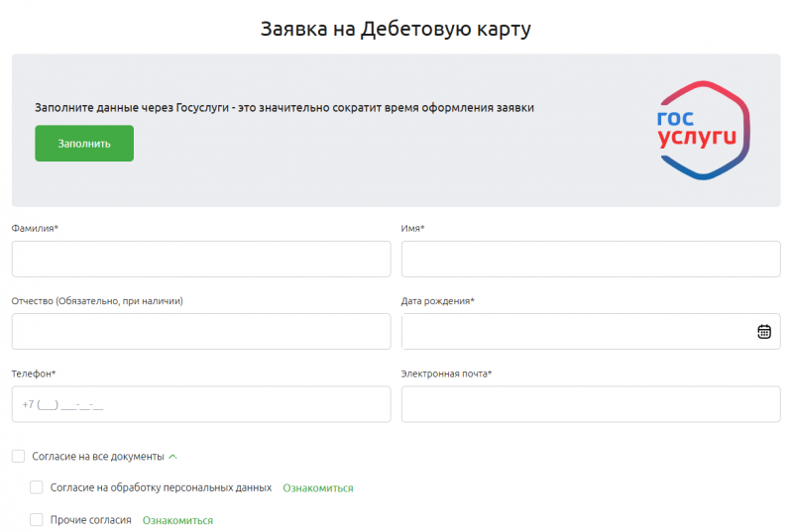
Task: Focus the Дата рождения field
Action: pos(591,332)
